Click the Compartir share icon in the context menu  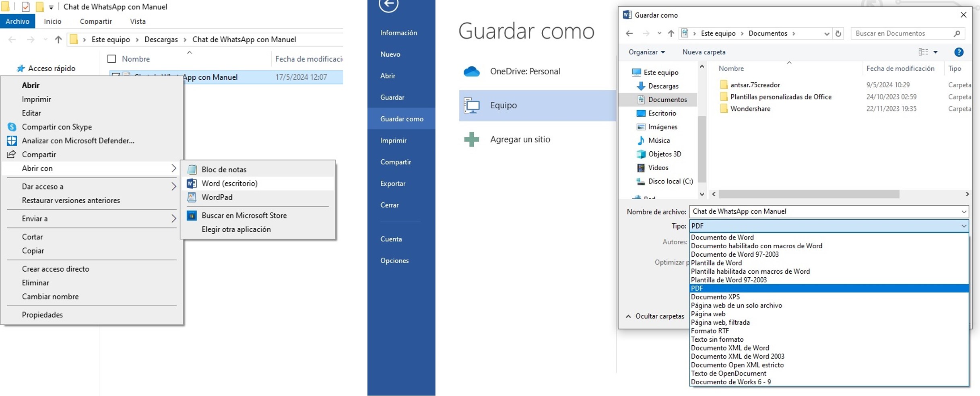[x=12, y=154]
